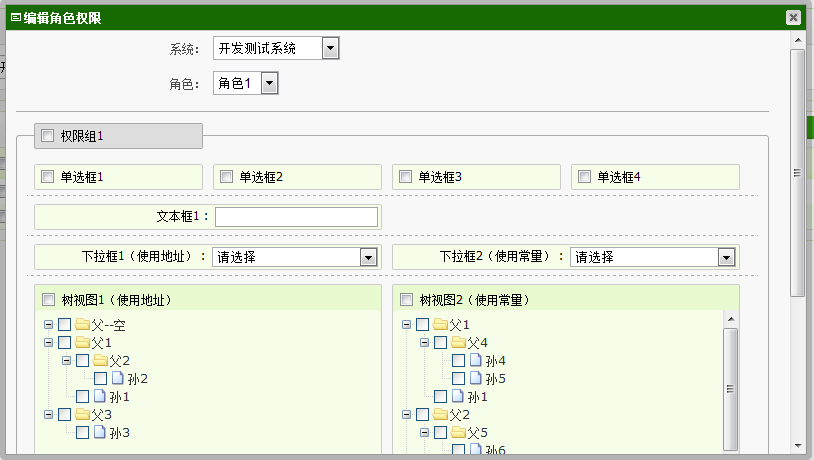Close the 编辑角色权限 dialog

click(x=793, y=18)
